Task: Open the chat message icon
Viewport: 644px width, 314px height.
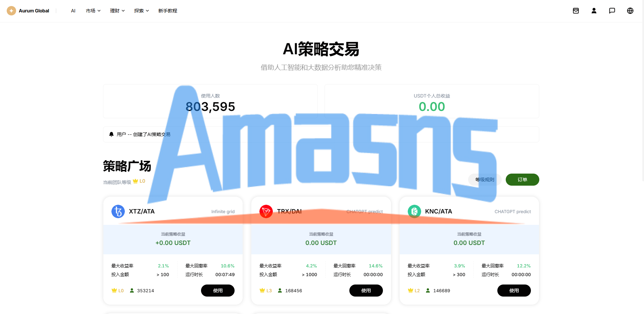Action: [612, 11]
